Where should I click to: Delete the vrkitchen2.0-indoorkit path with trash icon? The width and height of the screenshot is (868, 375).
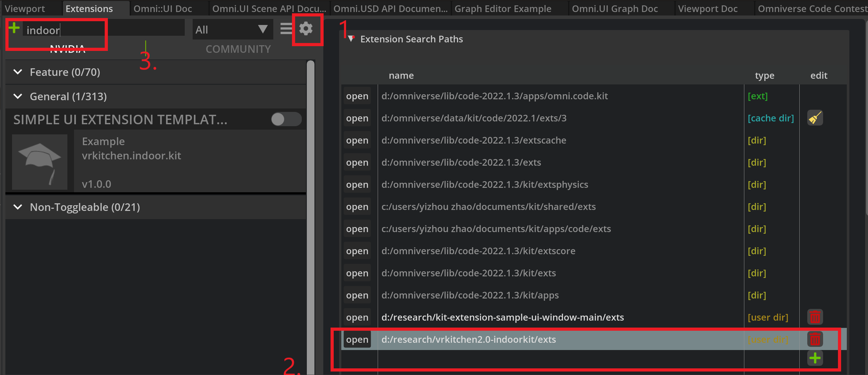click(x=815, y=339)
